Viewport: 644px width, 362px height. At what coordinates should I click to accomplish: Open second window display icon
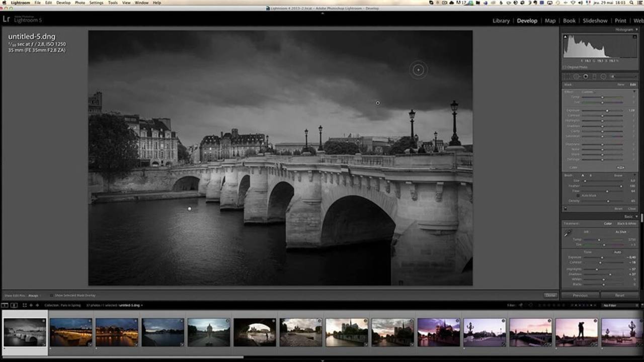(14, 305)
